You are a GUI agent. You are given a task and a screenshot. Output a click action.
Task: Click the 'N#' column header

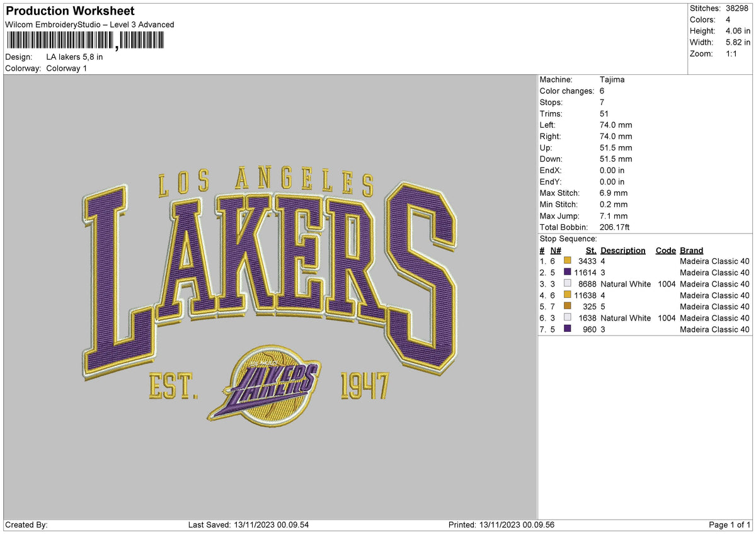pos(556,251)
